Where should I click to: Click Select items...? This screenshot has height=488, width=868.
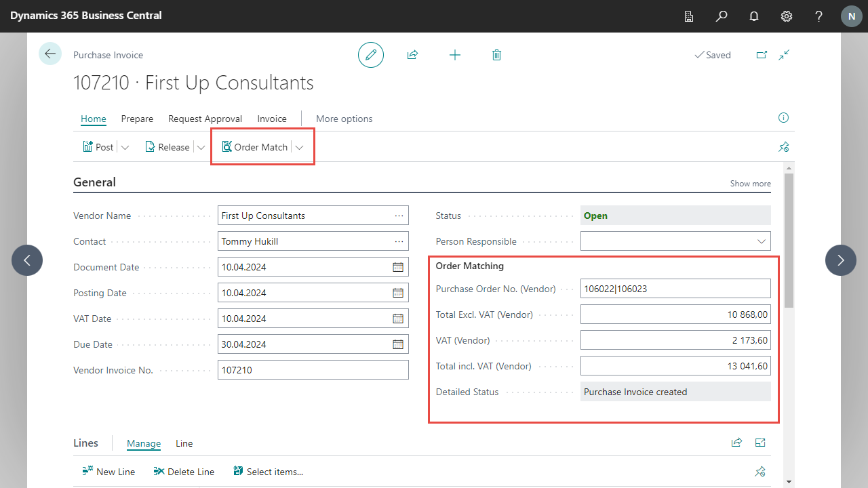268,472
